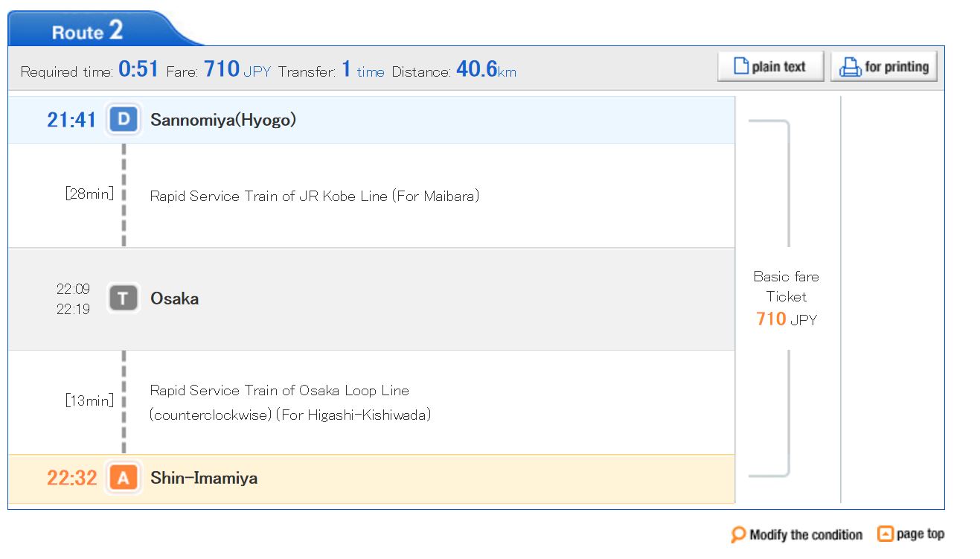Click Required time 0:51 value
980x559 pixels.
point(138,69)
